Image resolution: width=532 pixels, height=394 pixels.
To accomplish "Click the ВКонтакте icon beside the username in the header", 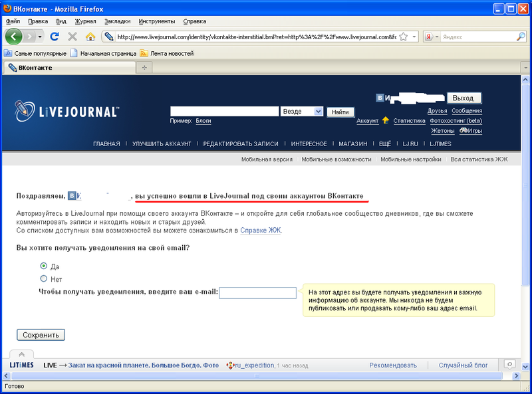I will 380,98.
